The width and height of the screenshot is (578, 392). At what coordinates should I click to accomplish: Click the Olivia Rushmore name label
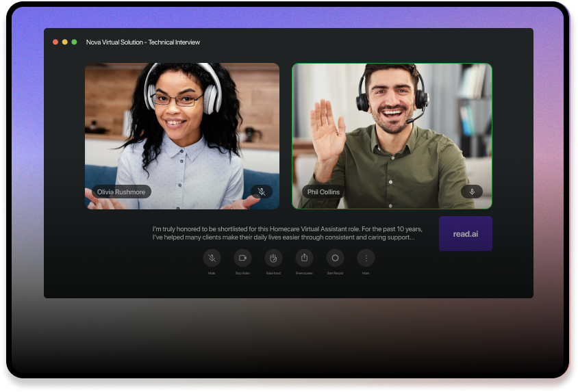click(121, 192)
